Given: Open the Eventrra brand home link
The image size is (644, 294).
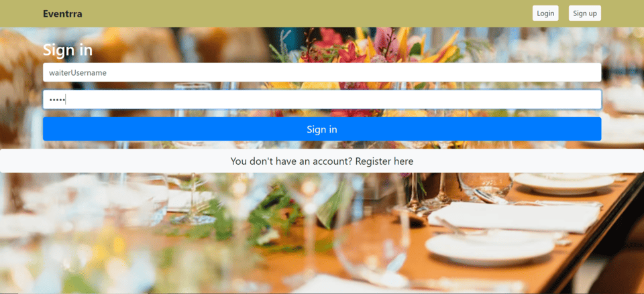Looking at the screenshot, I should coord(62,13).
